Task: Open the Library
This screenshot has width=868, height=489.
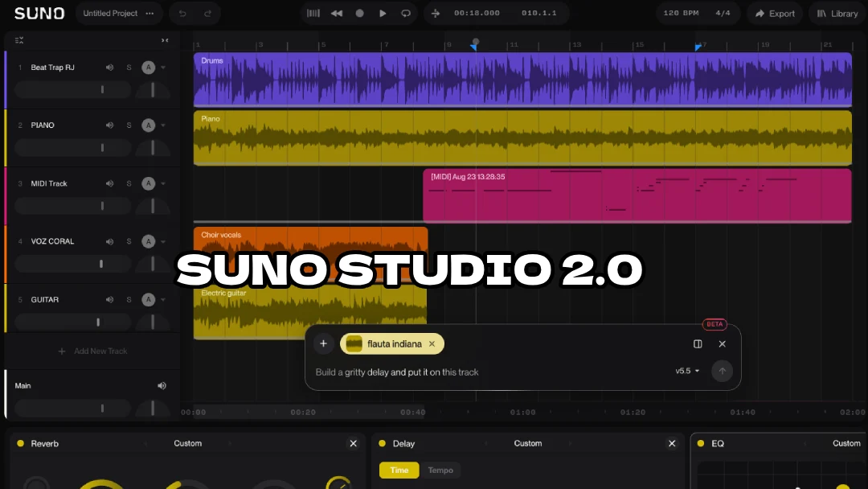Action: [x=837, y=14]
